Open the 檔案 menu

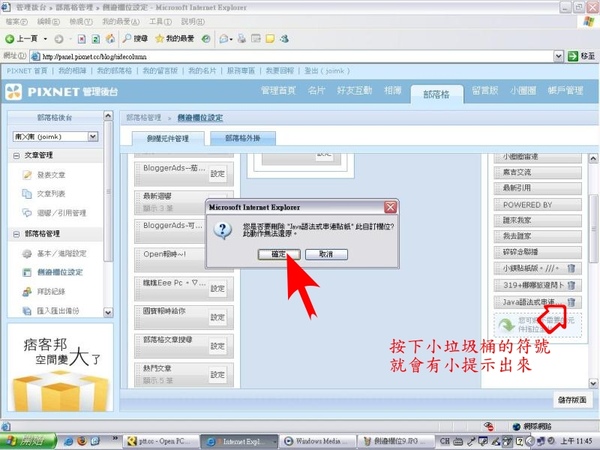[x=17, y=21]
